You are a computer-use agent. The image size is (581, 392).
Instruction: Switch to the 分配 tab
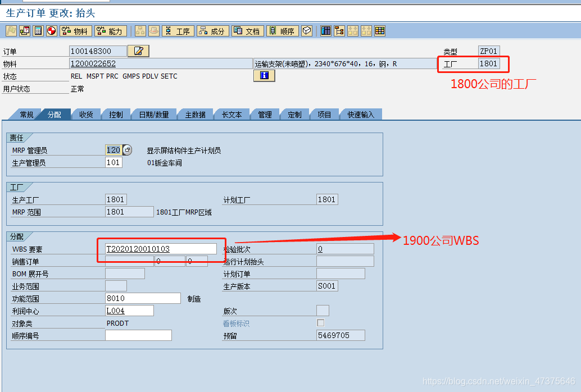55,115
